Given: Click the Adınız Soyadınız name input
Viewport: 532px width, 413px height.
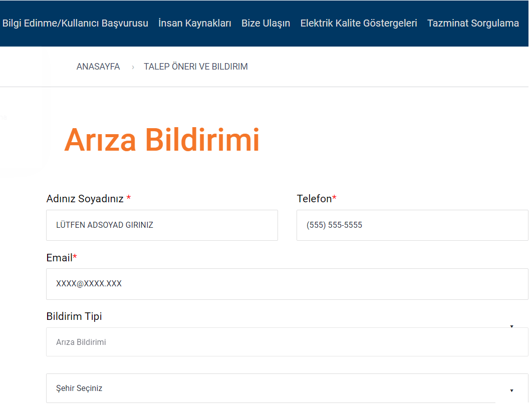Looking at the screenshot, I should pos(162,225).
